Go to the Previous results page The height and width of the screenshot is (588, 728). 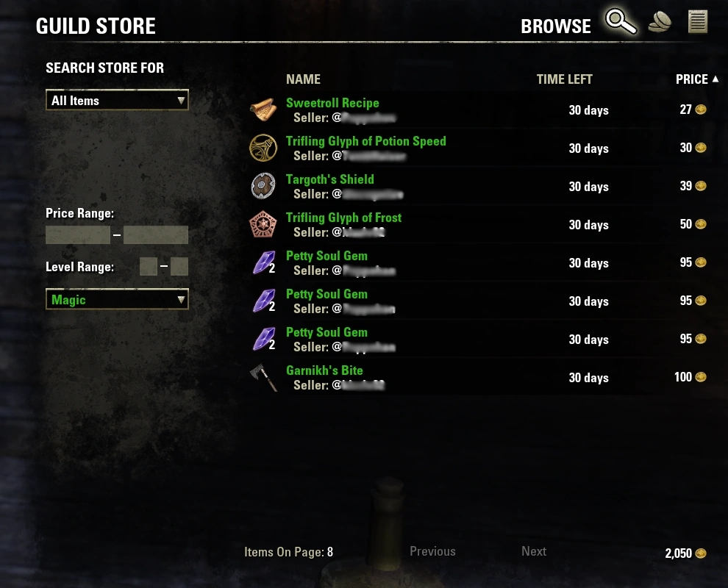pos(432,551)
